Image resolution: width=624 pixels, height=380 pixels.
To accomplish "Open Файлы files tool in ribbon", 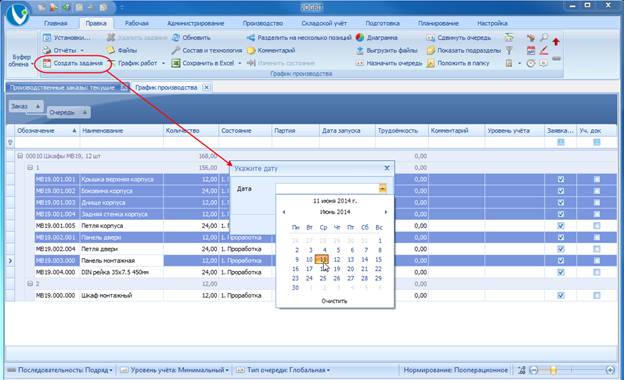I will point(122,51).
